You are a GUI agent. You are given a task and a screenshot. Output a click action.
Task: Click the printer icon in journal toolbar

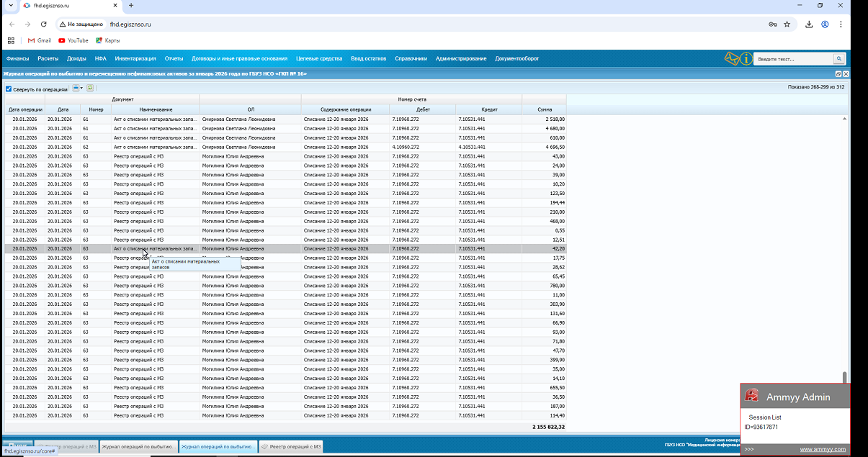76,89
